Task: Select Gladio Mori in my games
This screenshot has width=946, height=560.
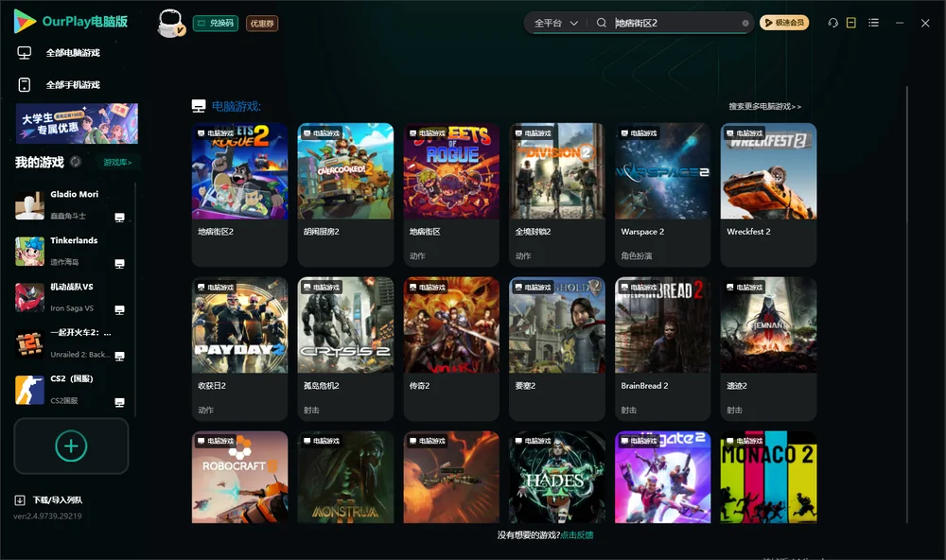Action: point(71,205)
